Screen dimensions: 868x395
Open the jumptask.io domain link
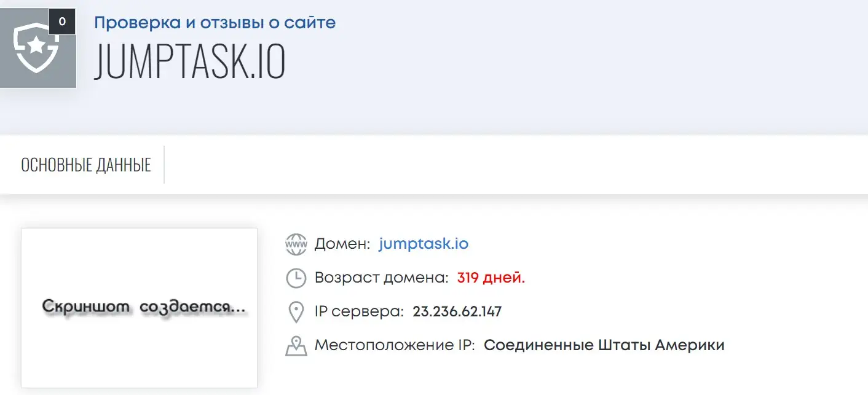(x=424, y=244)
